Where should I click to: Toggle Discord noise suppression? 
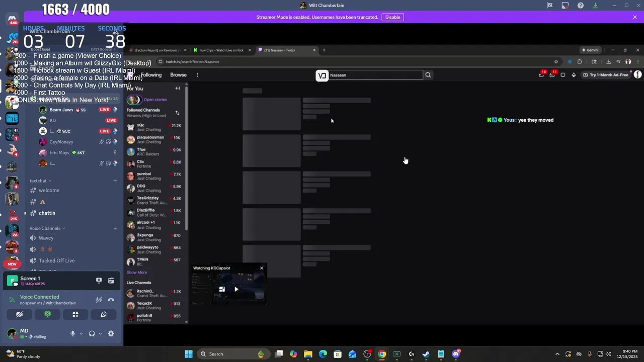pyautogui.click(x=99, y=300)
